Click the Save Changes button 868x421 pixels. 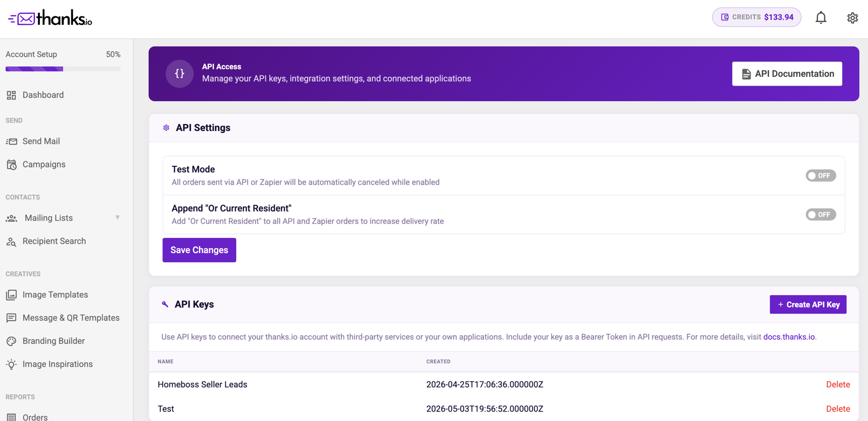(x=199, y=250)
